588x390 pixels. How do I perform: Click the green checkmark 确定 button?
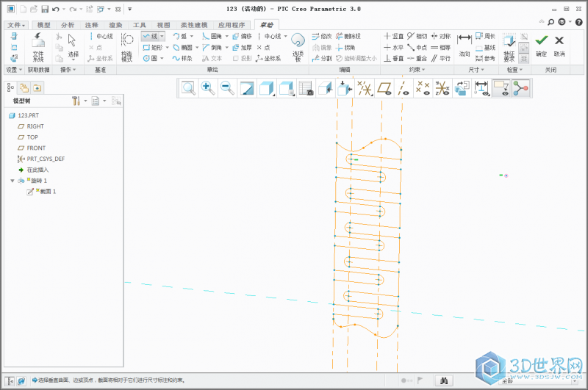pyautogui.click(x=541, y=44)
